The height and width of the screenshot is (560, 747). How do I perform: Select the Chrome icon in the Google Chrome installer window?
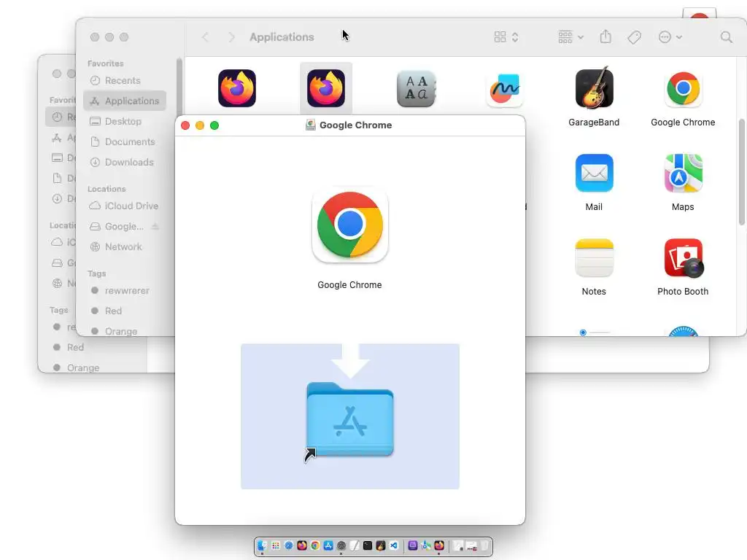coord(349,225)
